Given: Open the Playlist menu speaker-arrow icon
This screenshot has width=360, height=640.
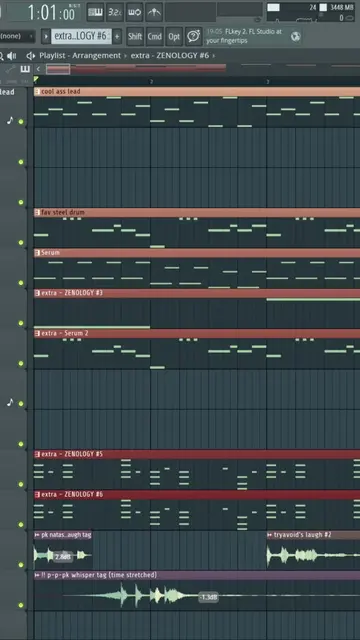Looking at the screenshot, I should [x=31, y=56].
